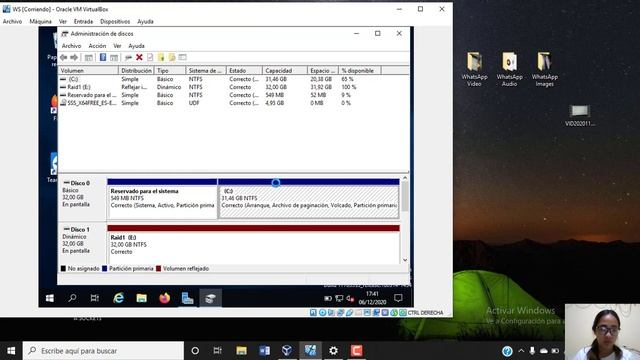Launch Firefox from the VM taskbar
Image resolution: width=640 pixels, height=360 pixels.
164,298
